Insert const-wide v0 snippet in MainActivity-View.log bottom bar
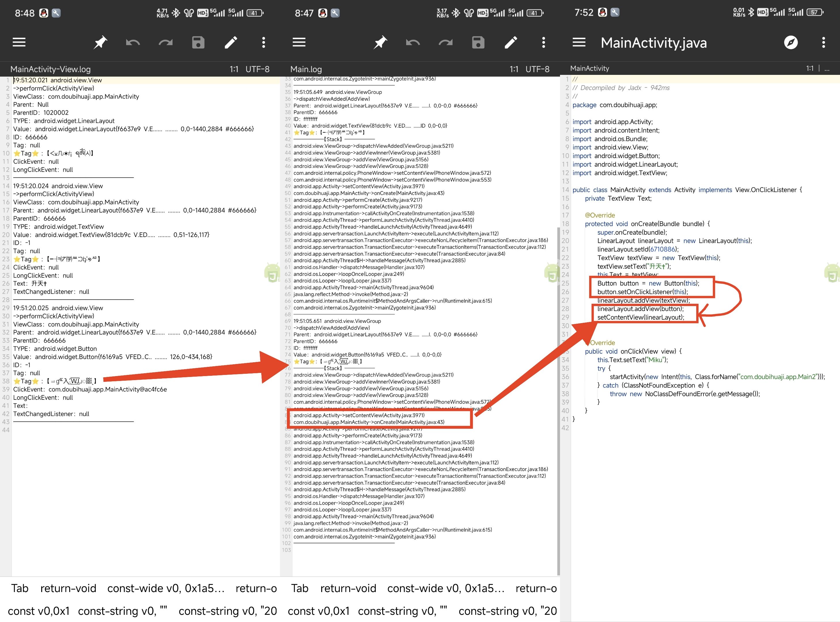Viewport: 840px width, 622px height. (x=166, y=588)
